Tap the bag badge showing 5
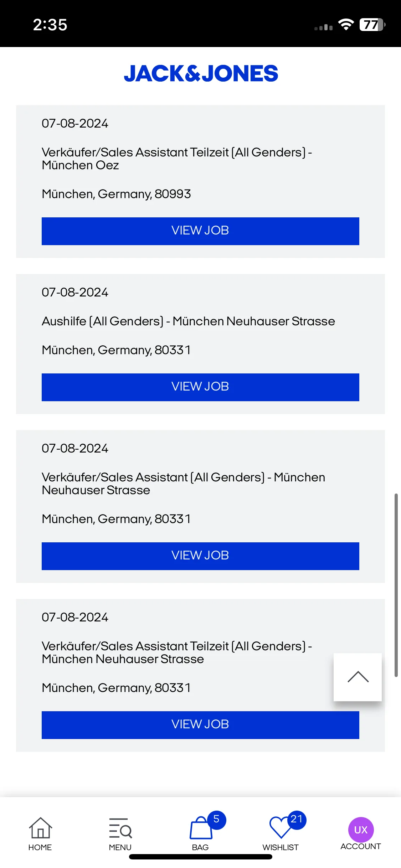This screenshot has height=868, width=401. point(216,820)
